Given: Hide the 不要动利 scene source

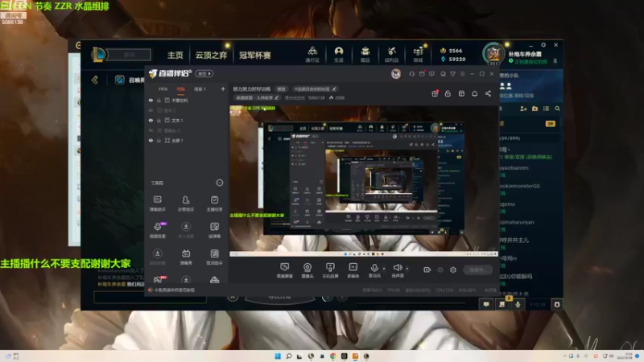Looking at the screenshot, I should tap(151, 100).
